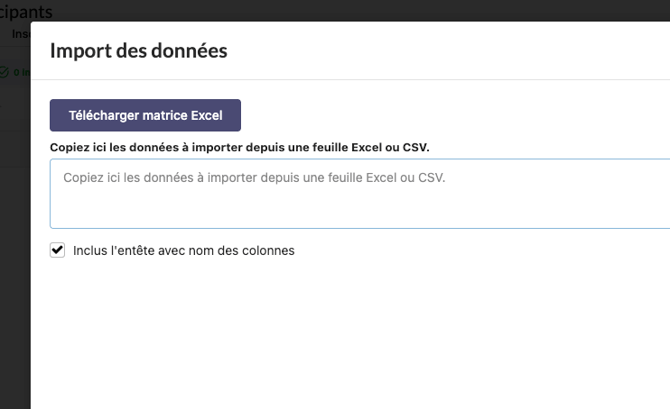Focus the data import text area
This screenshot has height=409, width=670.
tap(360, 193)
